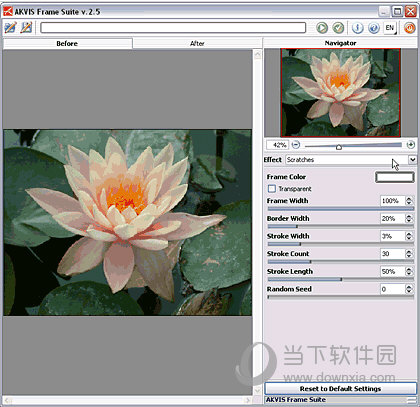Click Reset to Default Settings button
The image size is (420, 407).
[340, 389]
